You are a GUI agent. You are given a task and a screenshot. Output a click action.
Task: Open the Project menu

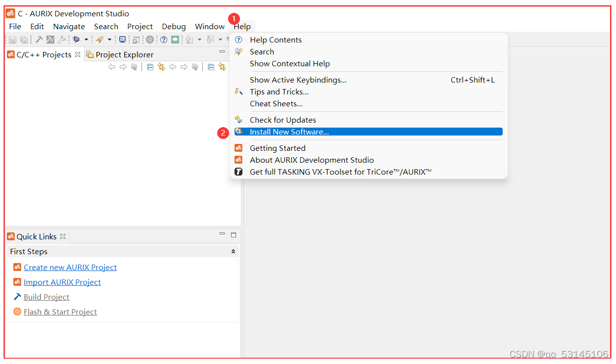pyautogui.click(x=140, y=26)
